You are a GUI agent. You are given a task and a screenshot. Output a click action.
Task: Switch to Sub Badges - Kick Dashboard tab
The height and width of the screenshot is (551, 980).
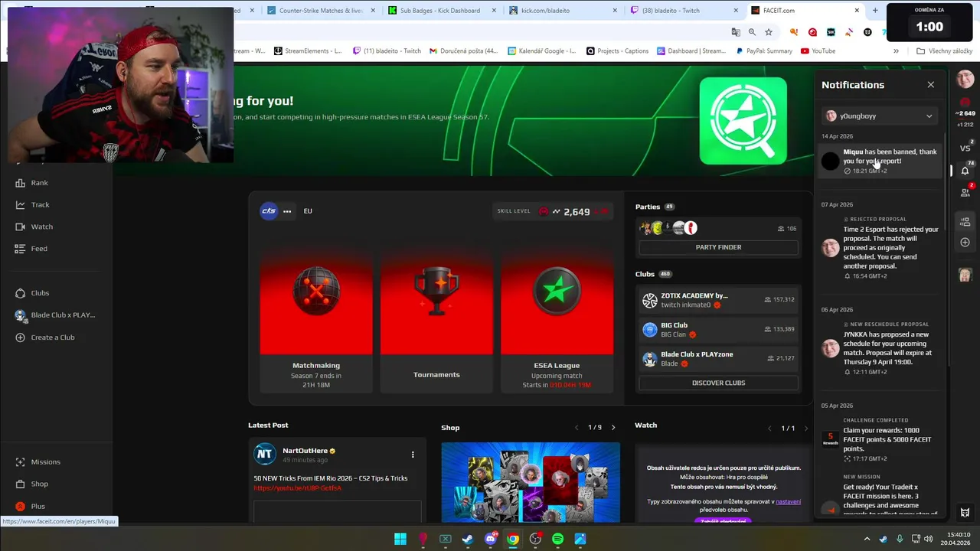442,11
